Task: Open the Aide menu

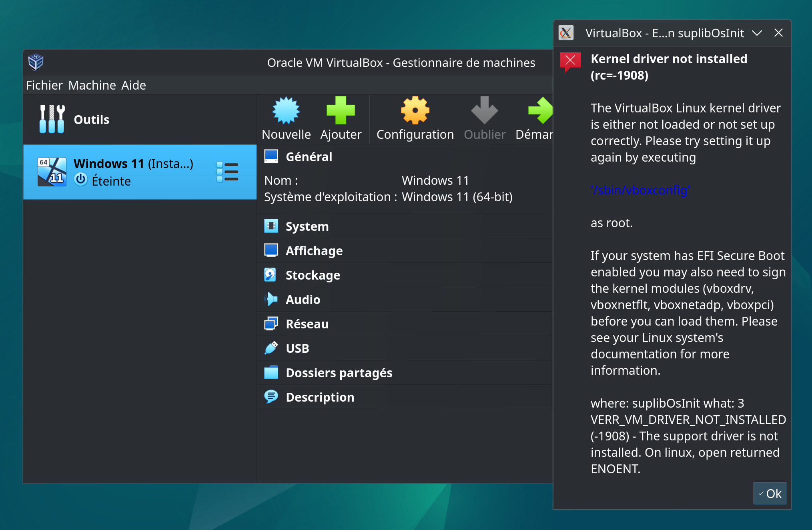Action: pos(134,85)
